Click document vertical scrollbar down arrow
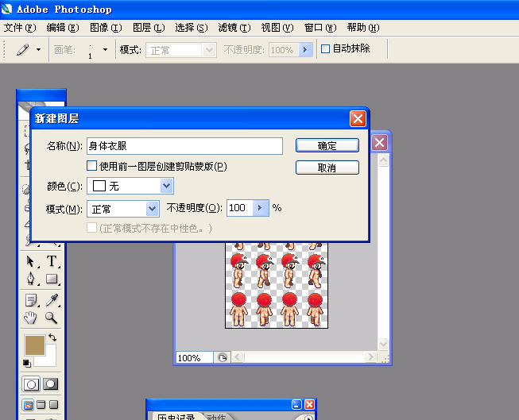This screenshot has height=420, width=519. (383, 344)
